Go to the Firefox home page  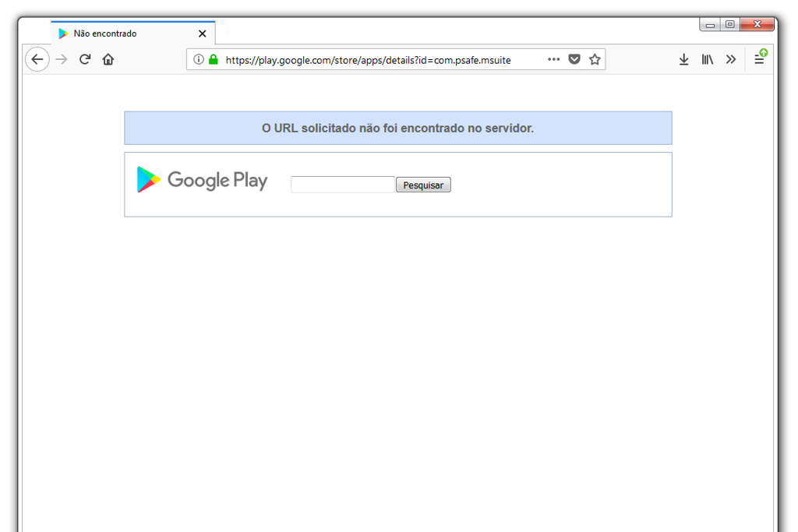pyautogui.click(x=109, y=59)
